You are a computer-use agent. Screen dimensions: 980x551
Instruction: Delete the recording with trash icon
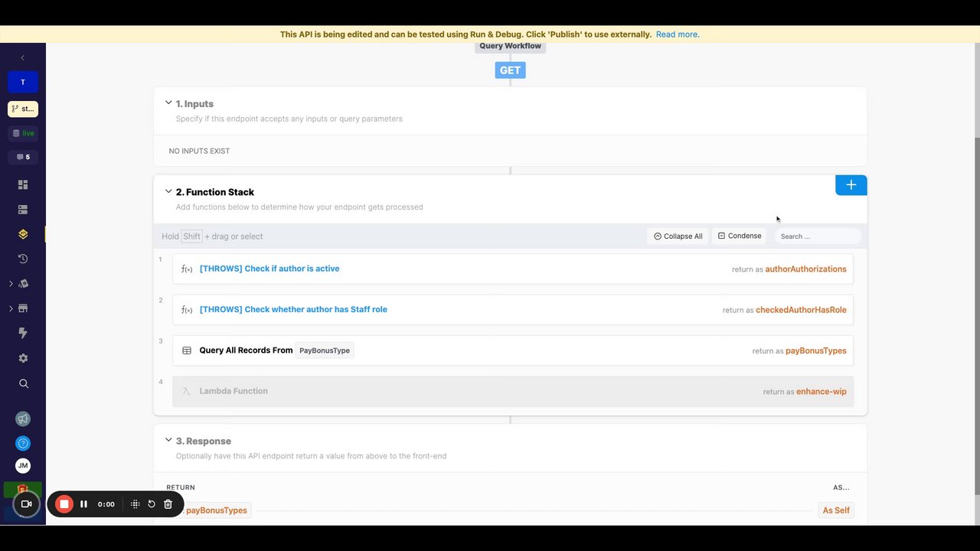pyautogui.click(x=168, y=504)
